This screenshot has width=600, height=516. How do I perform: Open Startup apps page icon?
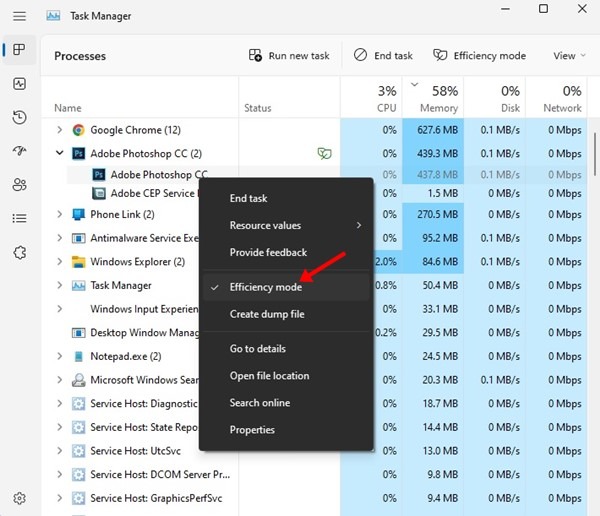click(19, 151)
